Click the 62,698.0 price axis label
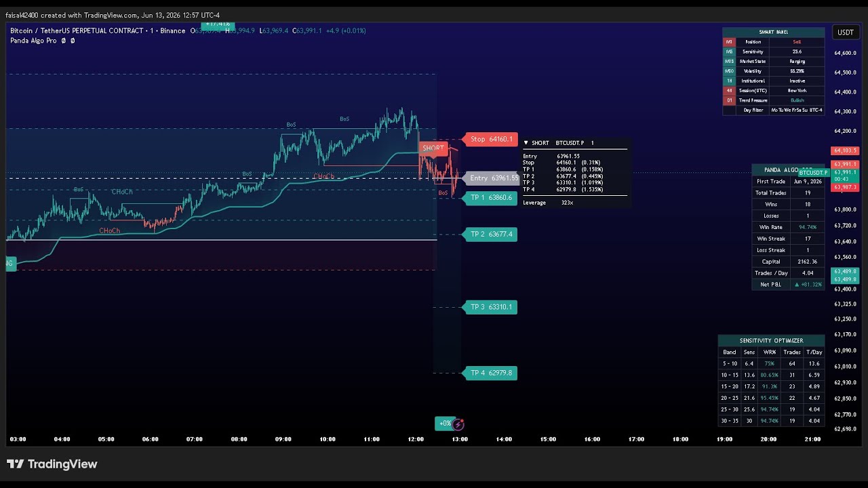This screenshot has height=488, width=868. [x=845, y=429]
